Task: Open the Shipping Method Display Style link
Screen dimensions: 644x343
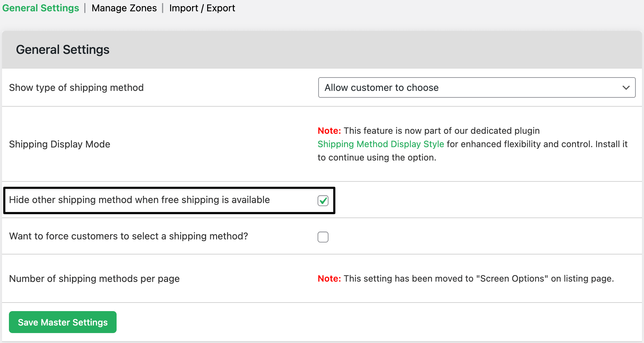Action: [381, 144]
